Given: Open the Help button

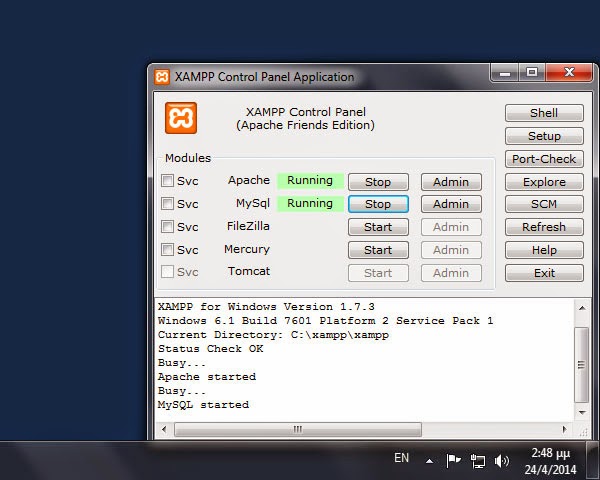Looking at the screenshot, I should point(544,250).
